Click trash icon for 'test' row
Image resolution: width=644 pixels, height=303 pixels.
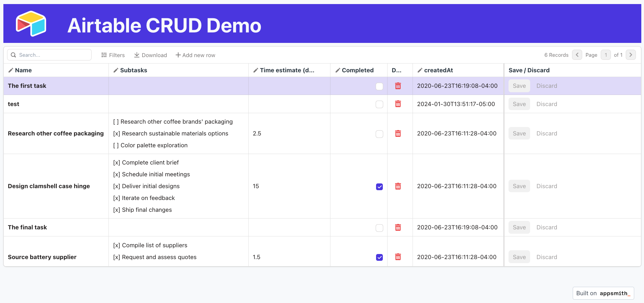point(398,104)
